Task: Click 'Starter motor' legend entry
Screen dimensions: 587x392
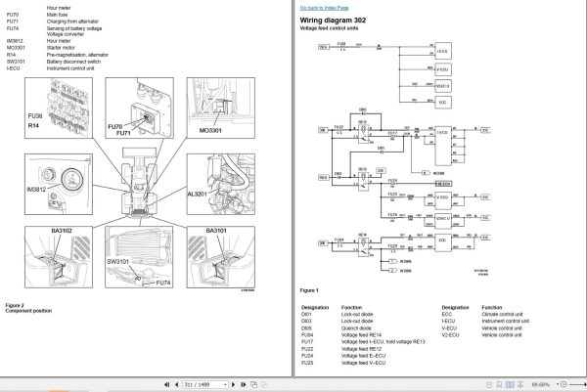Action: (x=61, y=48)
